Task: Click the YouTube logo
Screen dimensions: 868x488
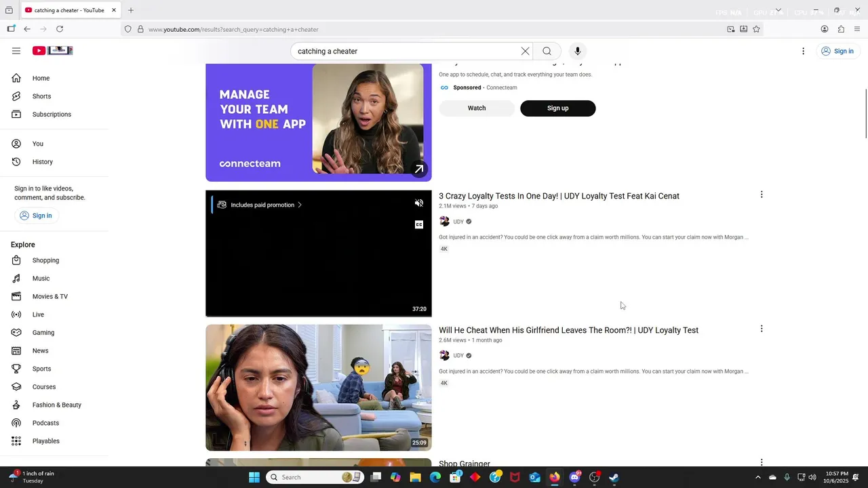Action: pos(52,51)
